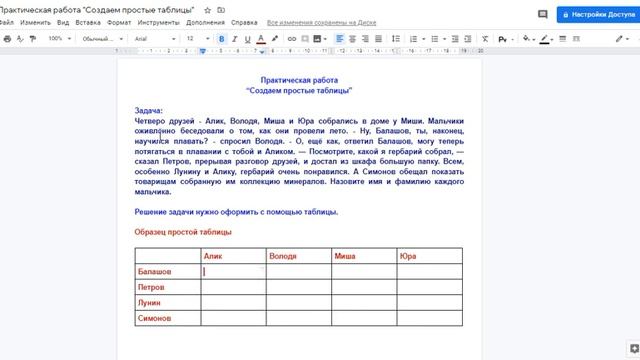Center-align the text
The width and height of the screenshot is (640, 360).
(x=352, y=39)
